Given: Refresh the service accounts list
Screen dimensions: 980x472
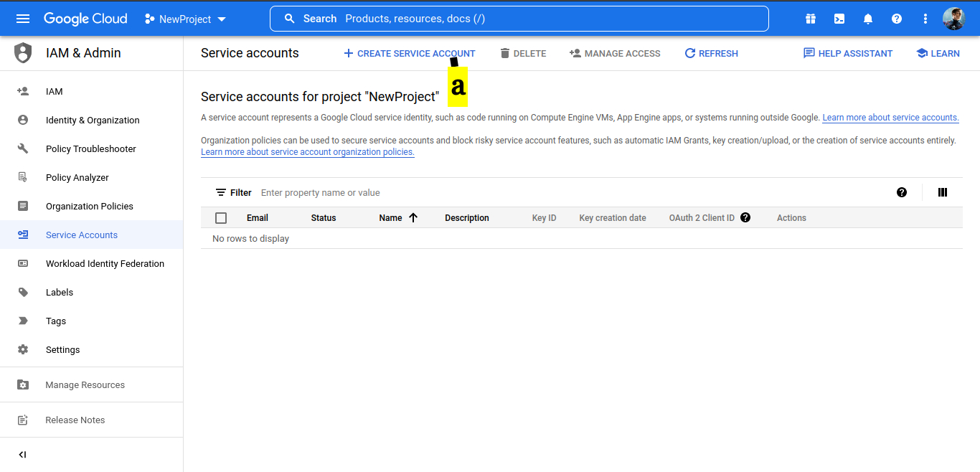Looking at the screenshot, I should coord(711,53).
